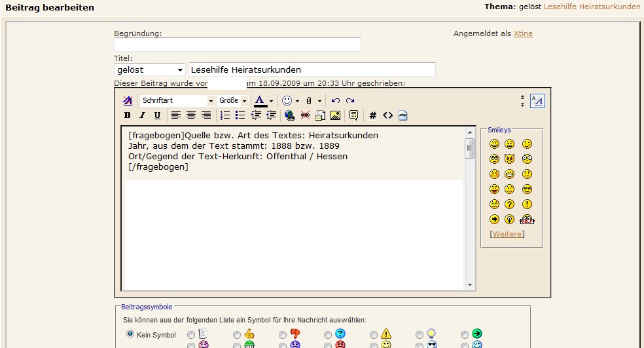This screenshot has width=644, height=348.
Task: Choose the thumbs-up post symbol radio button
Action: pyautogui.click(x=237, y=335)
